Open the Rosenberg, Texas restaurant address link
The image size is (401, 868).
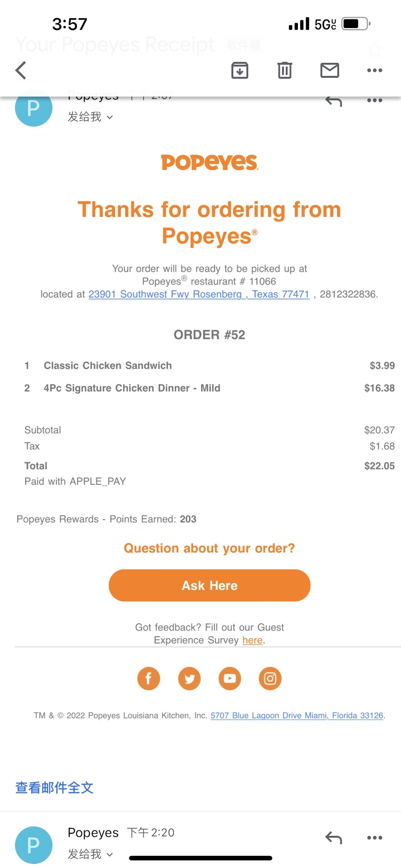pyautogui.click(x=199, y=294)
